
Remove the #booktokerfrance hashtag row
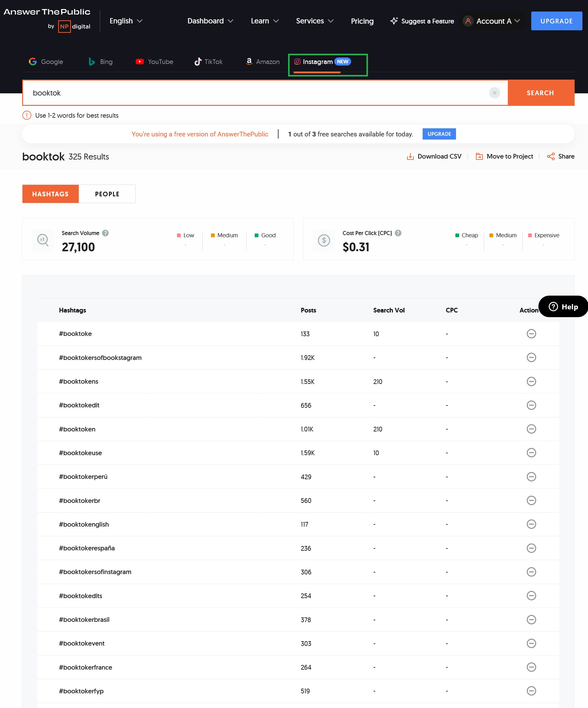click(x=531, y=667)
